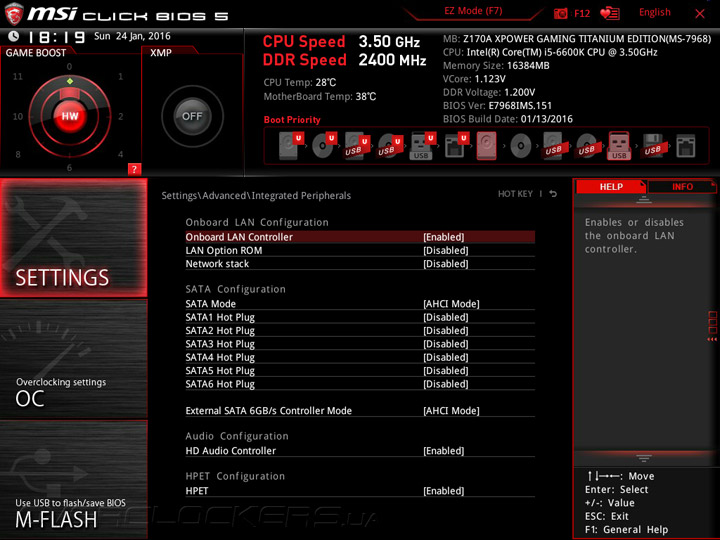Open the M-FLASH section
This screenshot has height=540, width=720.
[x=73, y=479]
